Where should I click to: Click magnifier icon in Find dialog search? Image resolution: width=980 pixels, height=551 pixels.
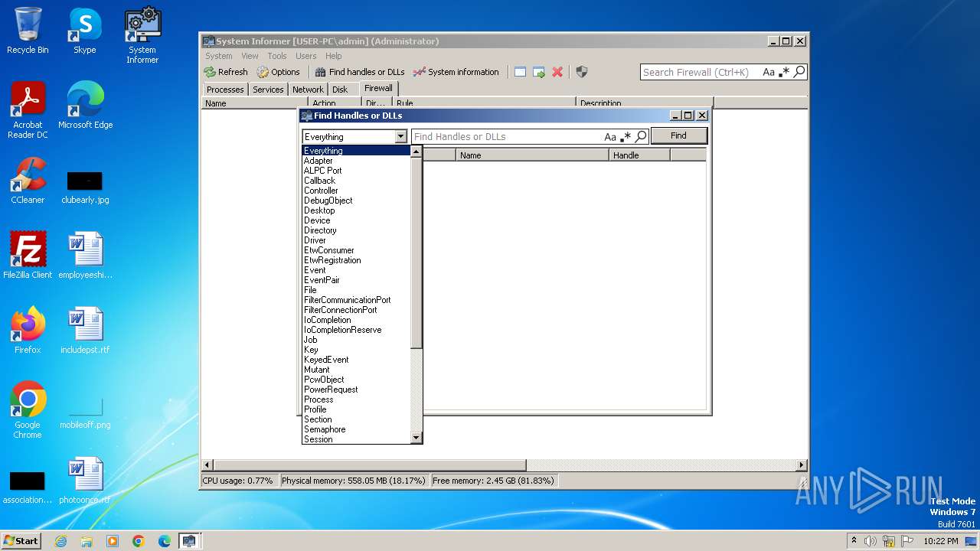click(641, 137)
